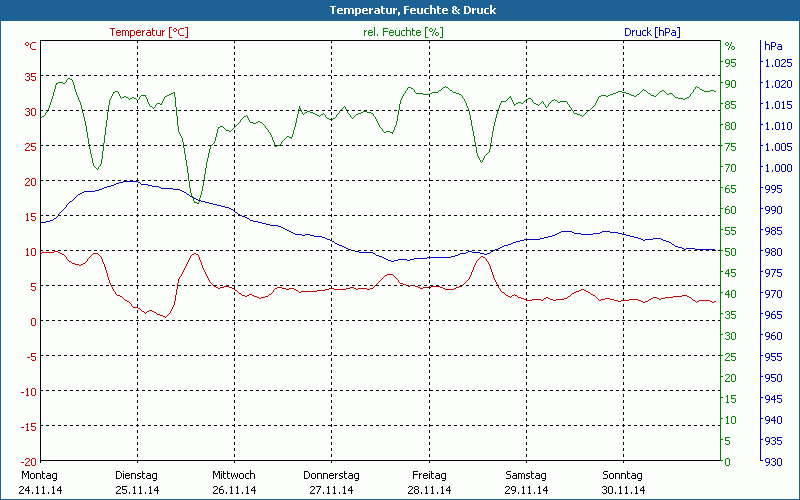
Task: Click the '%' unit label on humidity axis
Action: 730,46
